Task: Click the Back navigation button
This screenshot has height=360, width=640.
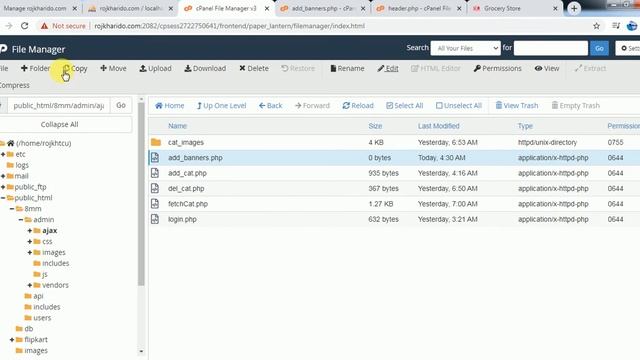Action: (271, 105)
